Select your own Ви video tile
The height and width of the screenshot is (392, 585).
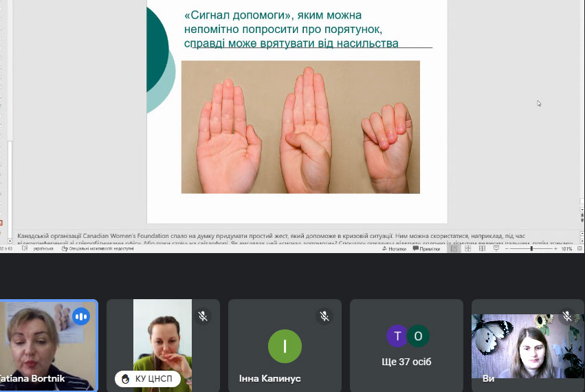pos(528,345)
